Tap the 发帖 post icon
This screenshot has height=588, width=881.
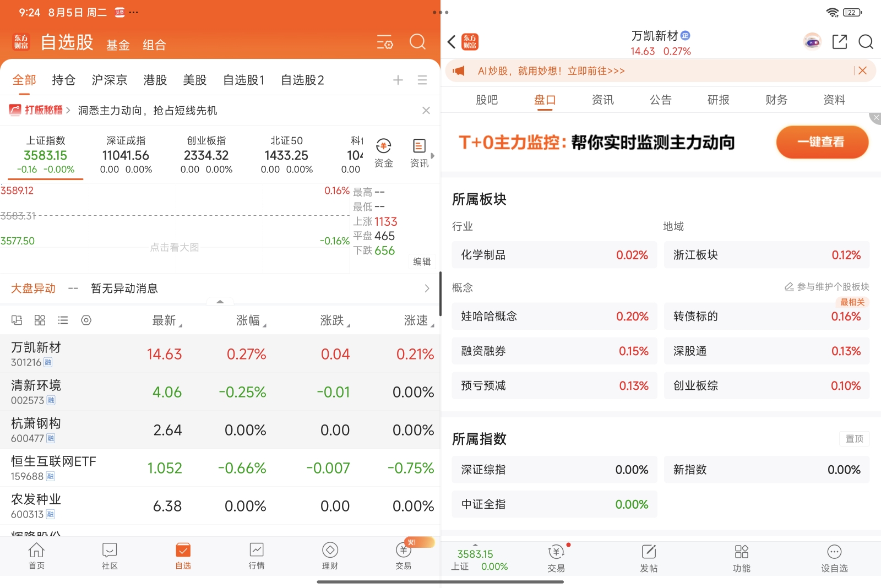[x=649, y=558]
